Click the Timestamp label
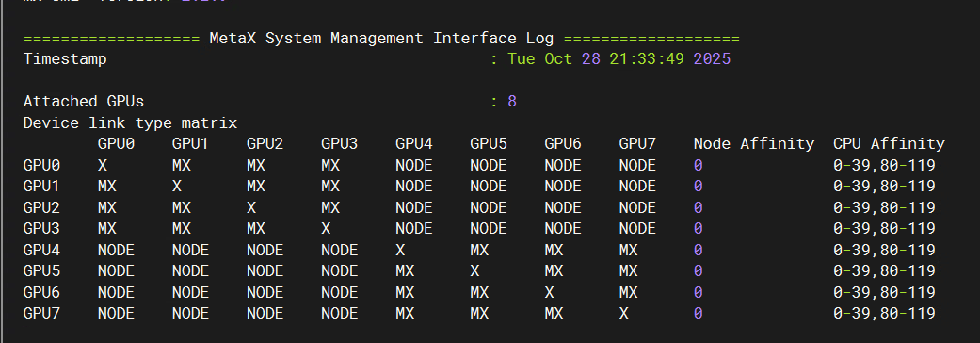 [x=65, y=59]
